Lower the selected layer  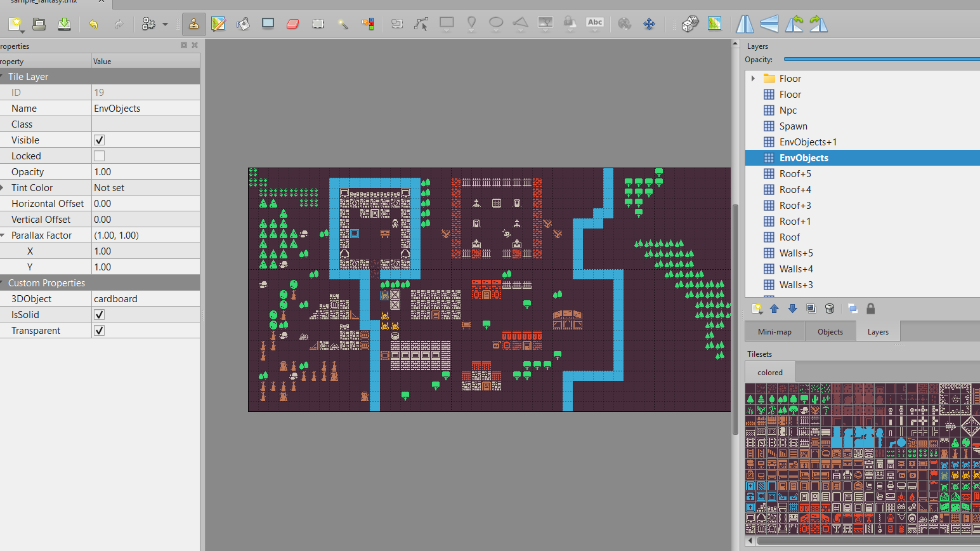792,309
